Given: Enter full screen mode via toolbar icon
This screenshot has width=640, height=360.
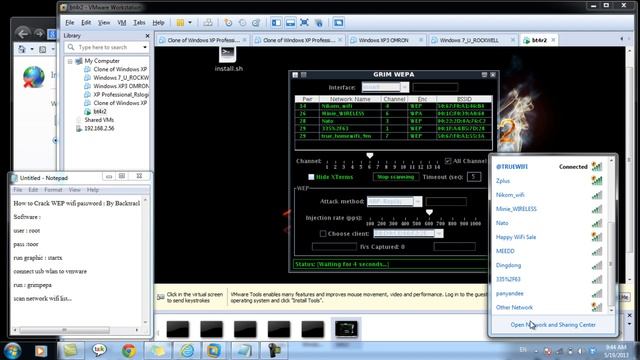Looking at the screenshot, I should pos(304,23).
